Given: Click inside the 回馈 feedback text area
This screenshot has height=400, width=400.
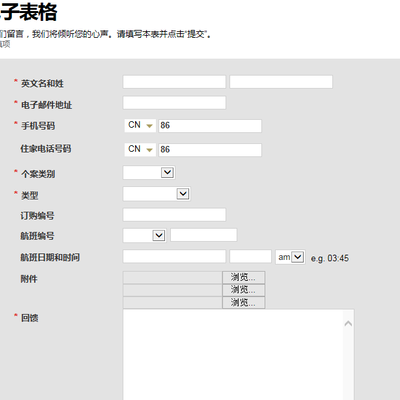Looking at the screenshot, I should click(x=233, y=355).
